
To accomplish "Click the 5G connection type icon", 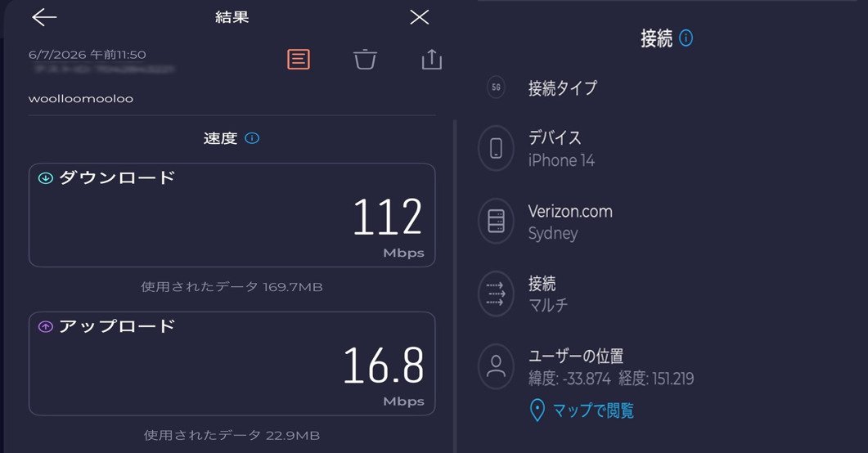I will 496,87.
